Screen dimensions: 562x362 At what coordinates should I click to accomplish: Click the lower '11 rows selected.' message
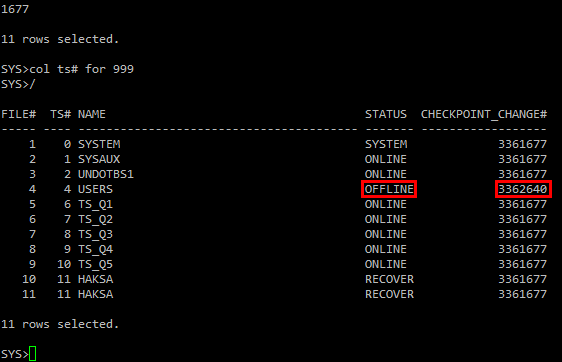point(60,324)
